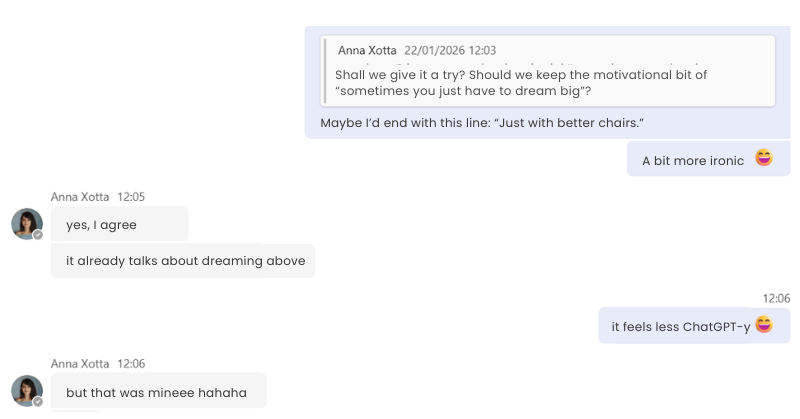Screen dimensions: 800x419
Task: Click the emoji after "A bit more ironic"
Action: (x=764, y=158)
